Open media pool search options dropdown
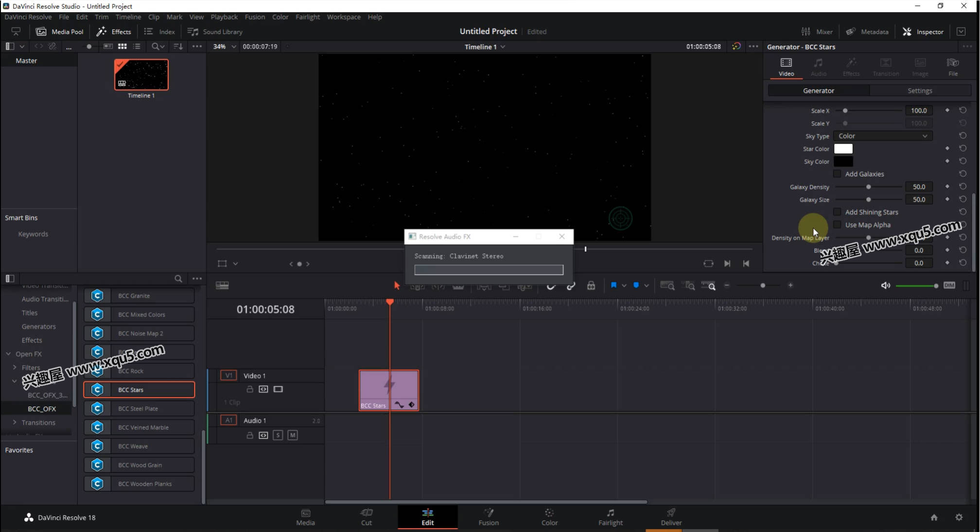 [158, 46]
